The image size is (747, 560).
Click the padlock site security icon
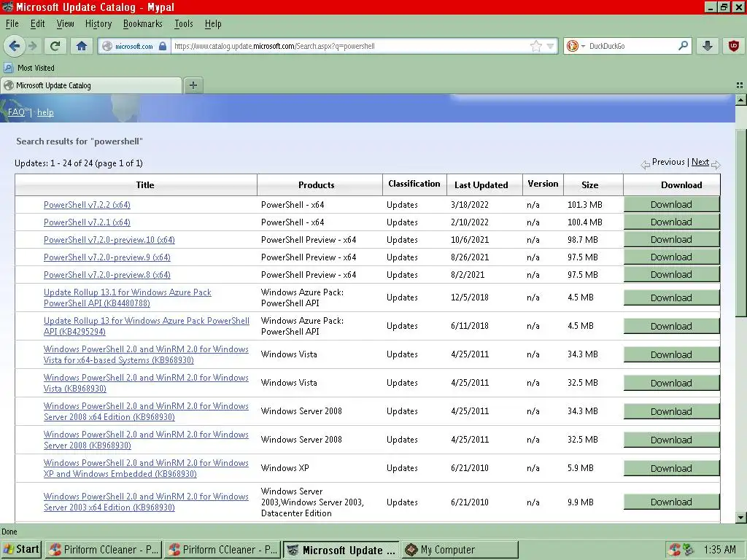point(163,46)
